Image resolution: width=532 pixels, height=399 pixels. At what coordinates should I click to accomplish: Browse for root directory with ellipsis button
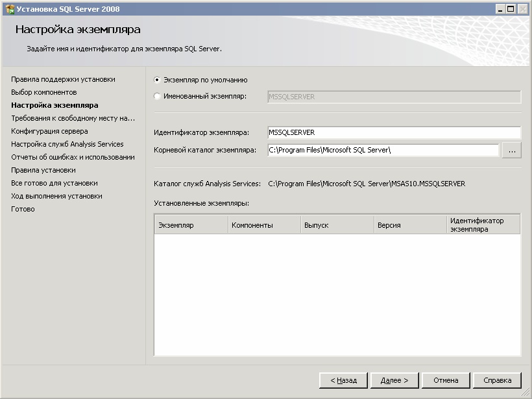512,150
